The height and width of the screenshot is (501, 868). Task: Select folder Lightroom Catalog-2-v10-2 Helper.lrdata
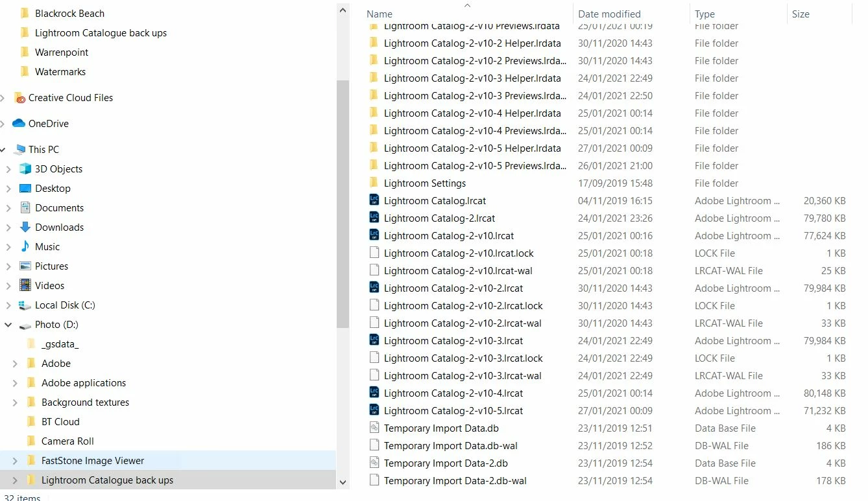click(472, 43)
